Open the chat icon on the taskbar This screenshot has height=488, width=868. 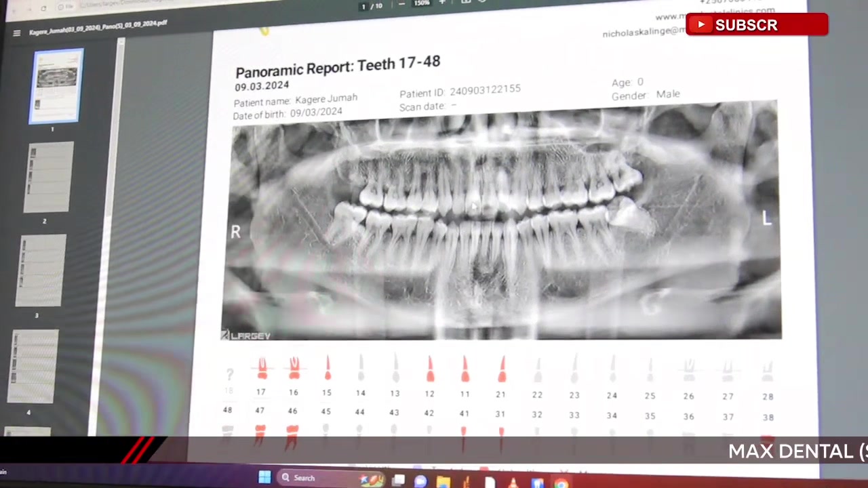point(420,482)
